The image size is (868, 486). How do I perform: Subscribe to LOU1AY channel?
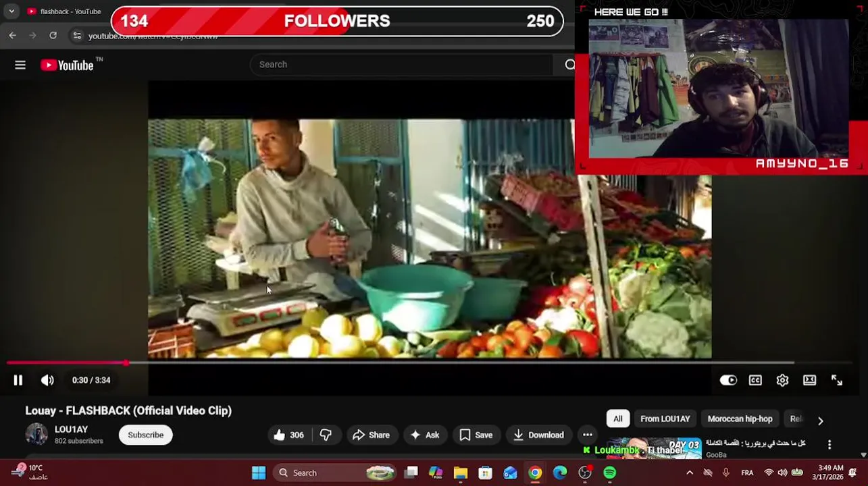point(146,435)
